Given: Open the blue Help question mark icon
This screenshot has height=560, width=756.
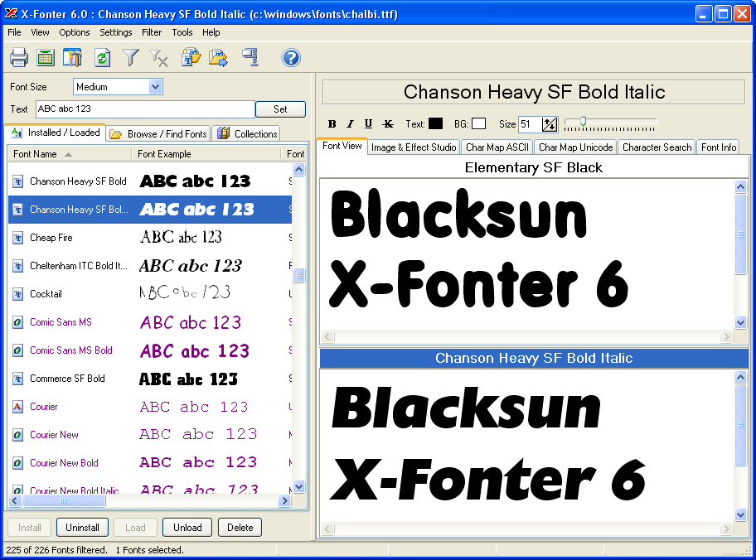Looking at the screenshot, I should coord(291,57).
